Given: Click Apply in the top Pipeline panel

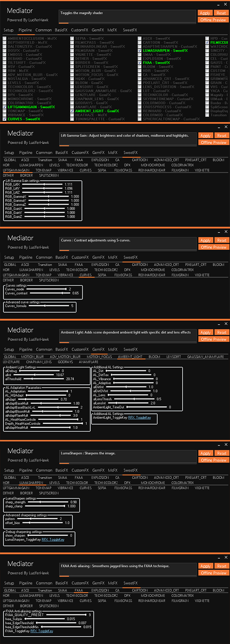Looking at the screenshot, I should click(205, 13).
